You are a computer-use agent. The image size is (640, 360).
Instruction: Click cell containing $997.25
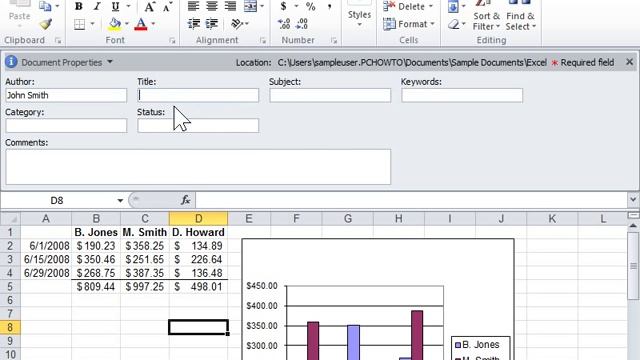(145, 287)
